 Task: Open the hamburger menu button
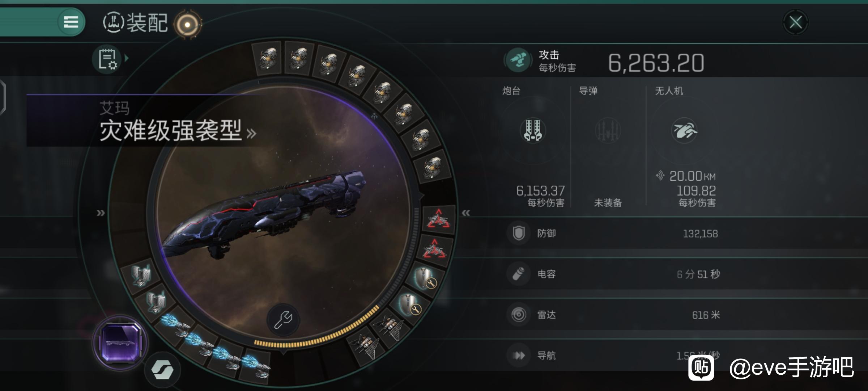pyautogui.click(x=71, y=22)
